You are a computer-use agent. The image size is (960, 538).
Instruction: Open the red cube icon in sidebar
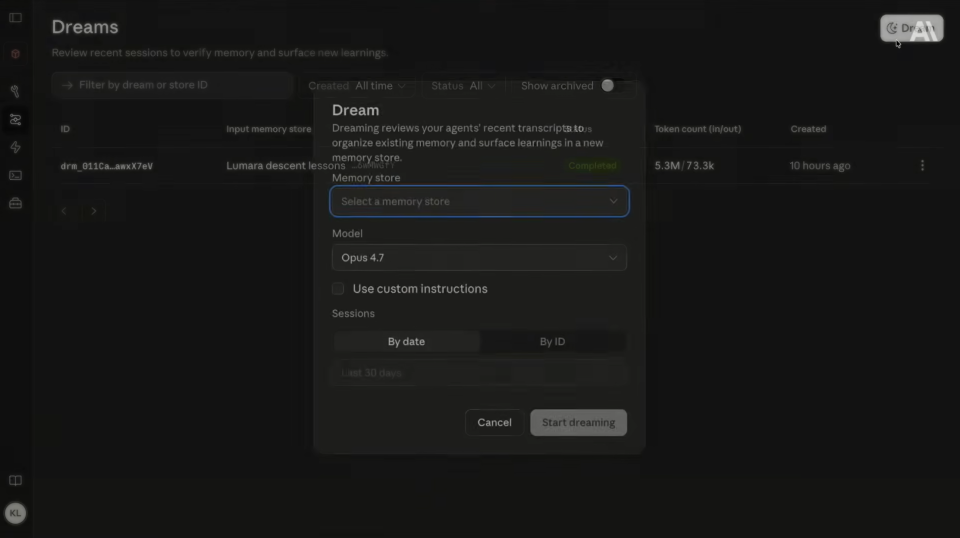(x=15, y=54)
